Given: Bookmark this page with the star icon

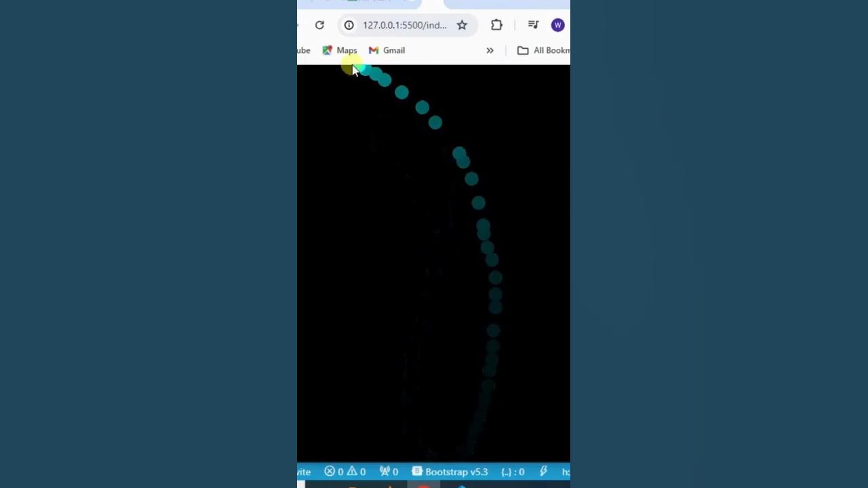Looking at the screenshot, I should click(x=462, y=25).
